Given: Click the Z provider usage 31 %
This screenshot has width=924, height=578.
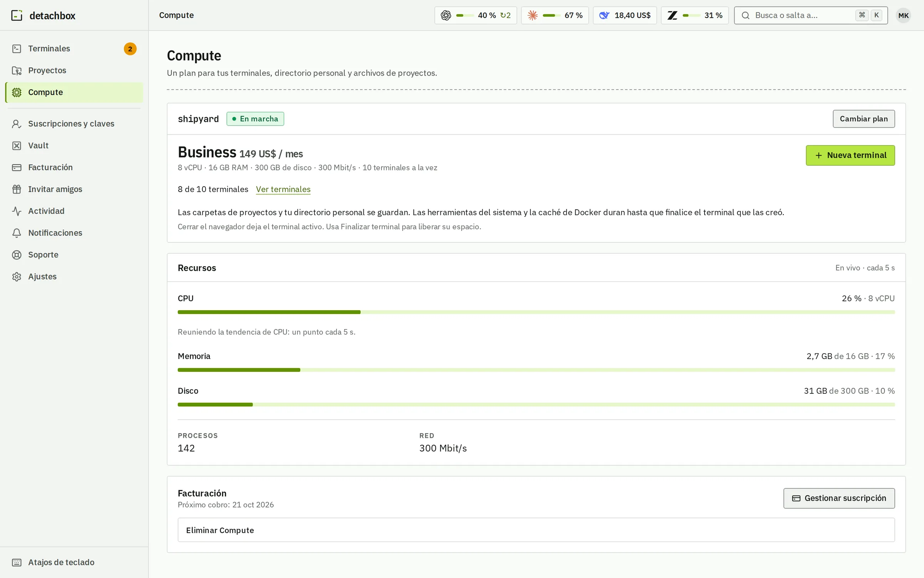Looking at the screenshot, I should [x=695, y=15].
